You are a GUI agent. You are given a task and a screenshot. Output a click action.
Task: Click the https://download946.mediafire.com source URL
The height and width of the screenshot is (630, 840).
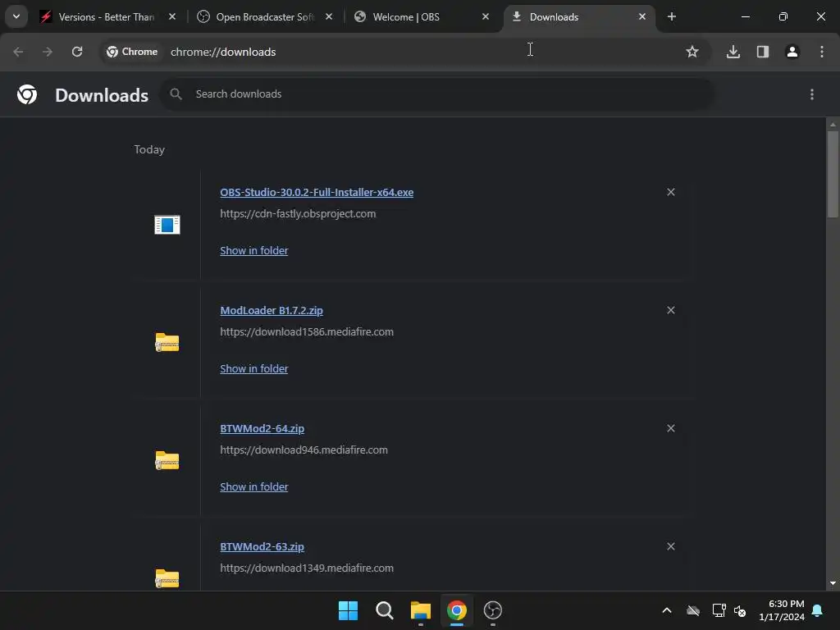tap(304, 450)
